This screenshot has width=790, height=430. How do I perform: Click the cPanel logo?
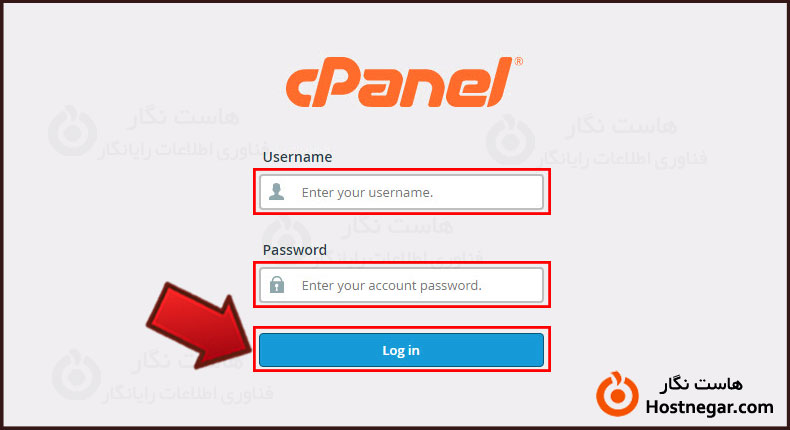[x=404, y=82]
